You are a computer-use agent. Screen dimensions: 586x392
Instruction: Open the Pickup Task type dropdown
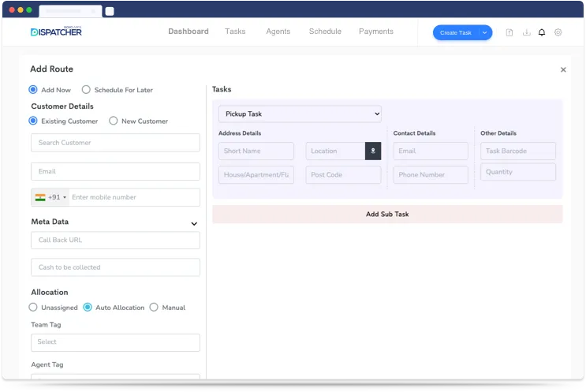pyautogui.click(x=300, y=114)
